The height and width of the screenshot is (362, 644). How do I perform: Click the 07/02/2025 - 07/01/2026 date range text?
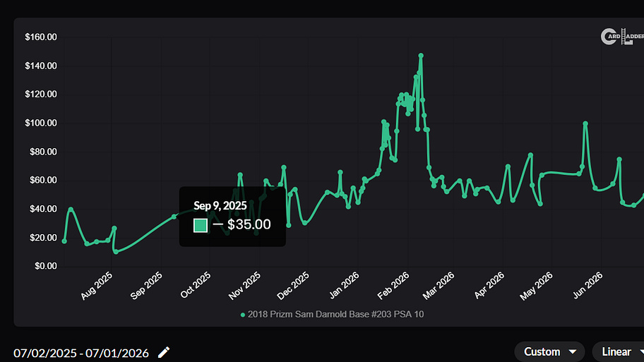point(81,353)
